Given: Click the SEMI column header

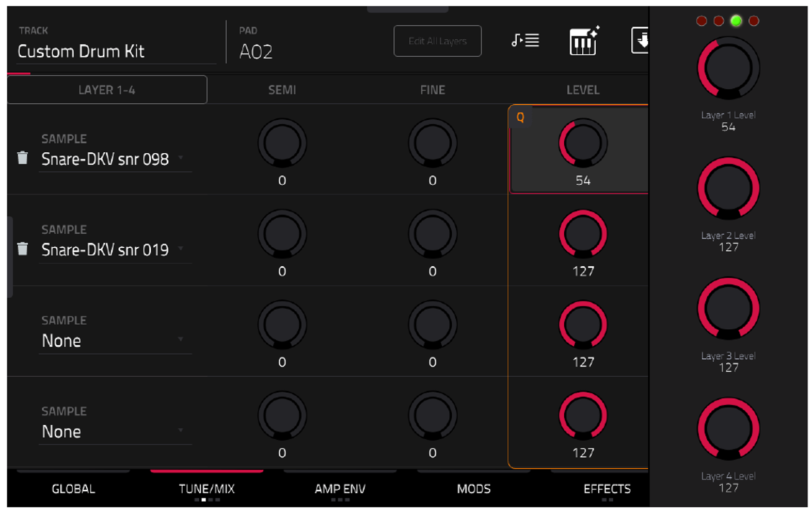Looking at the screenshot, I should pos(282,90).
